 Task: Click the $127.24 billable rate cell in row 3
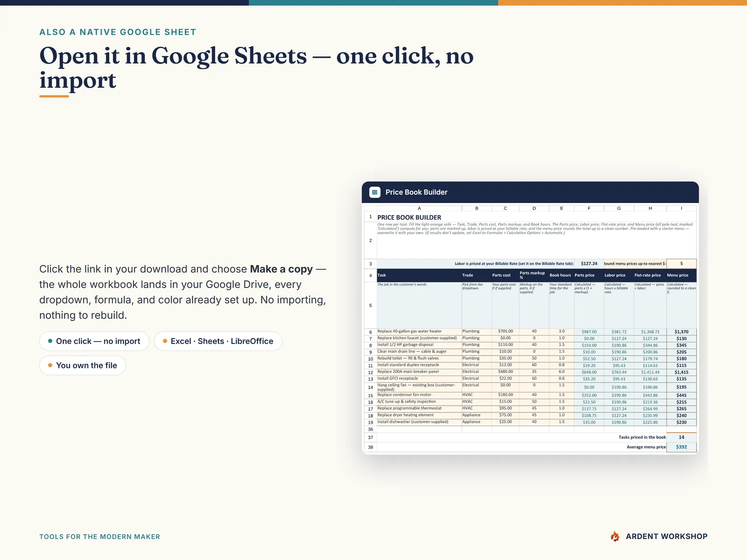pos(589,264)
